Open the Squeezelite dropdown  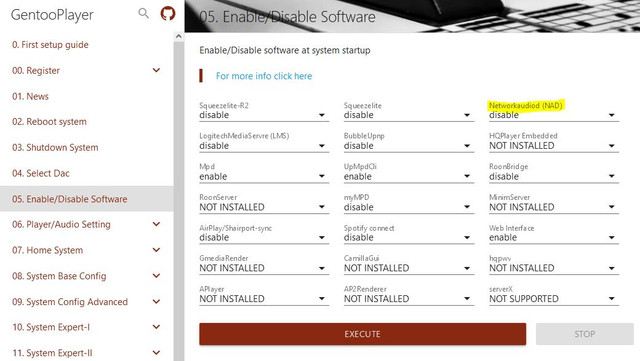coord(409,115)
